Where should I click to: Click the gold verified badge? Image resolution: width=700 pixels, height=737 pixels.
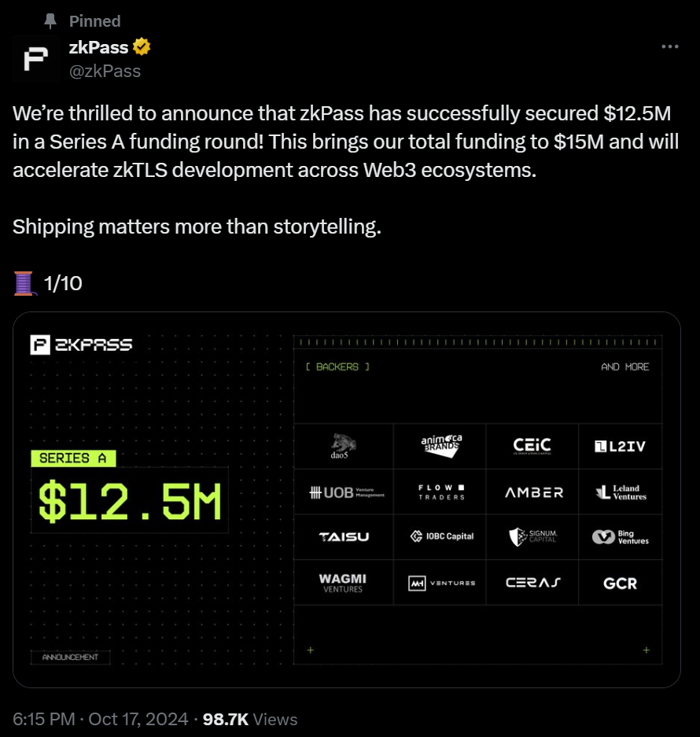coord(142,47)
